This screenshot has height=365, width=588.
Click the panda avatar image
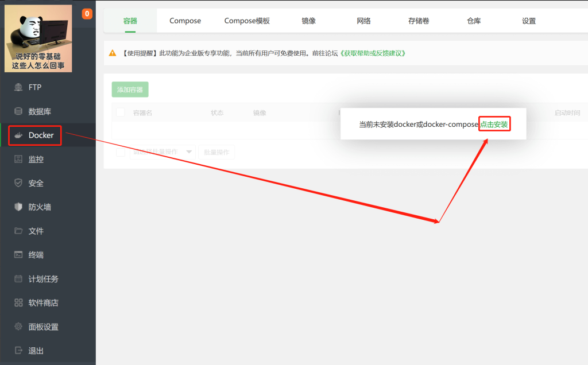click(38, 38)
